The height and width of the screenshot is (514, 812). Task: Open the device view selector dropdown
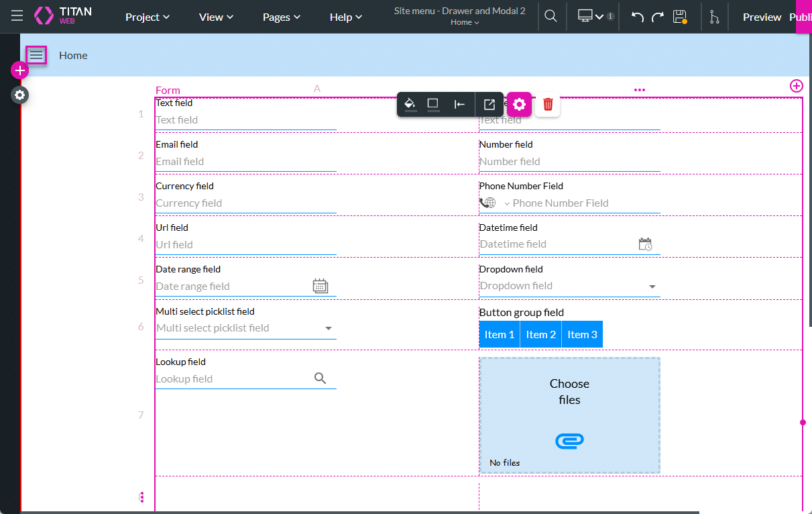(590, 17)
